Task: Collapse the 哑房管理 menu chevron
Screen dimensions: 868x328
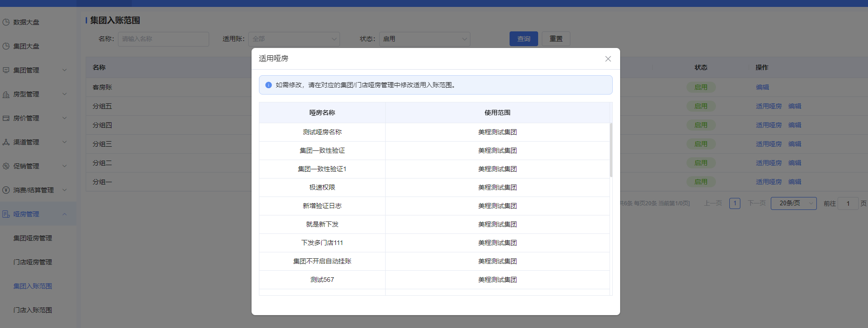Action: (65, 214)
